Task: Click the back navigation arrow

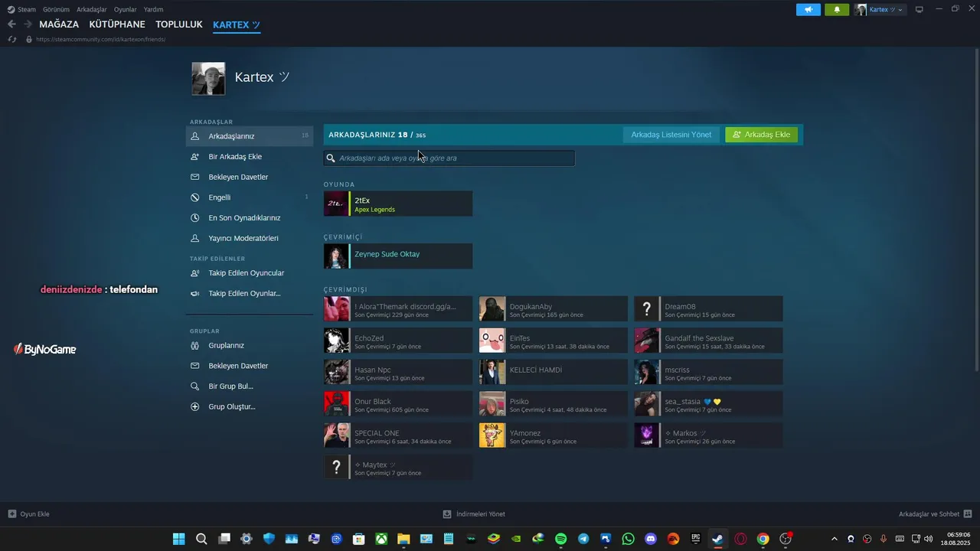Action: click(11, 24)
